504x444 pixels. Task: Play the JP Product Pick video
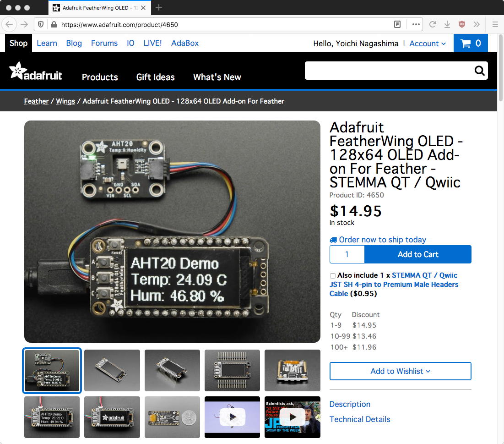(x=292, y=417)
